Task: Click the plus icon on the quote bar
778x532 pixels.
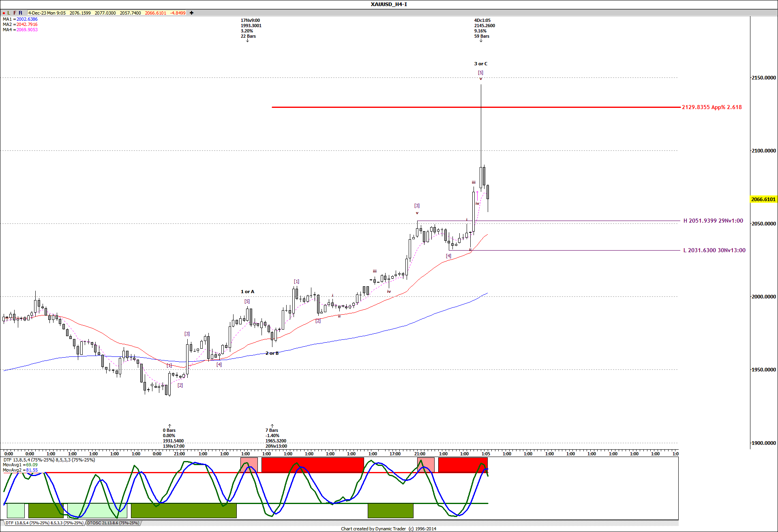Action: pyautogui.click(x=191, y=13)
